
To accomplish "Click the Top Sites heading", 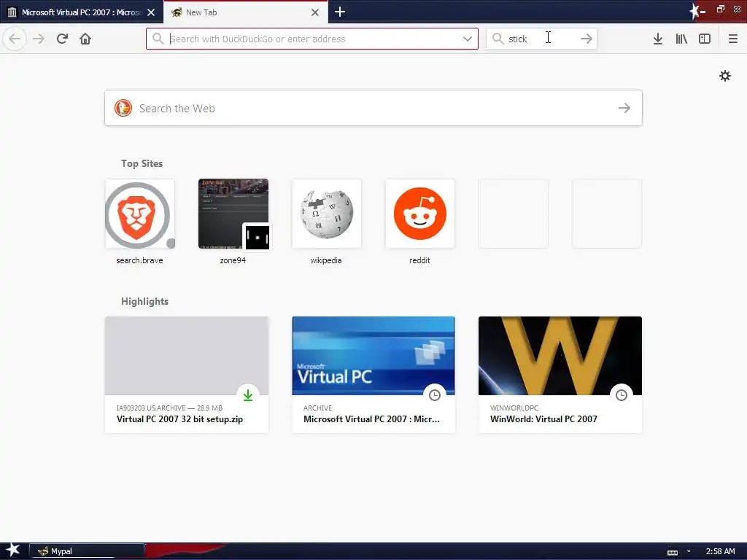I will tap(142, 163).
